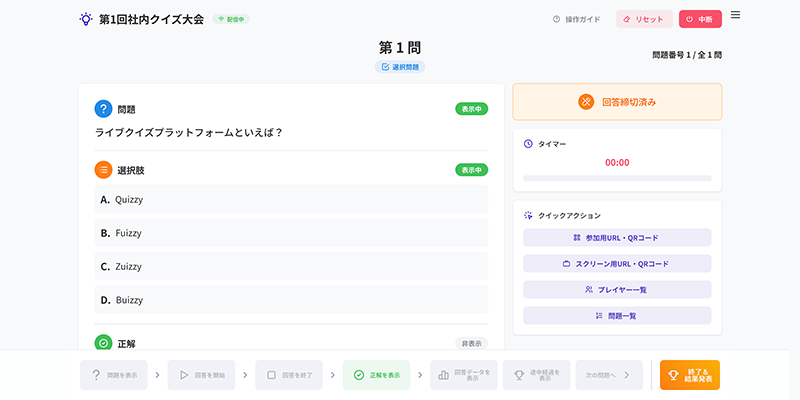Click the lightbulb logo icon
800x400 pixels.
[x=85, y=19]
